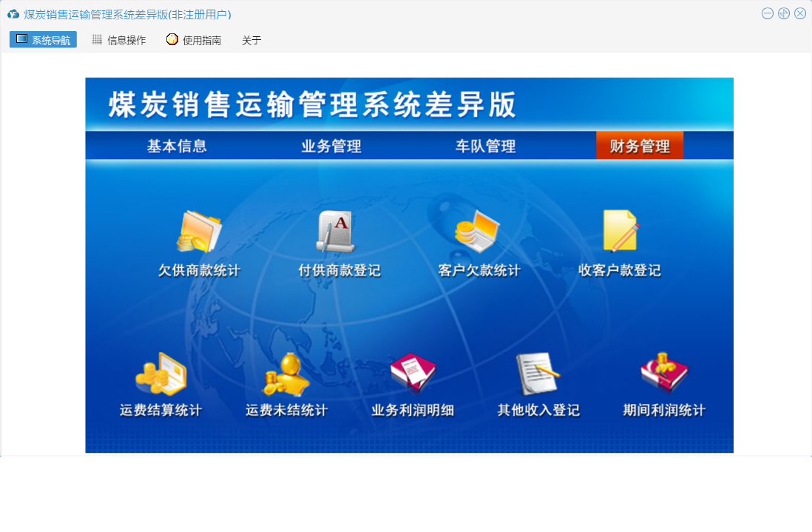Viewport: 812px width, 532px height.
Task: Open the 欠供商款统计 folder icon
Action: (199, 232)
